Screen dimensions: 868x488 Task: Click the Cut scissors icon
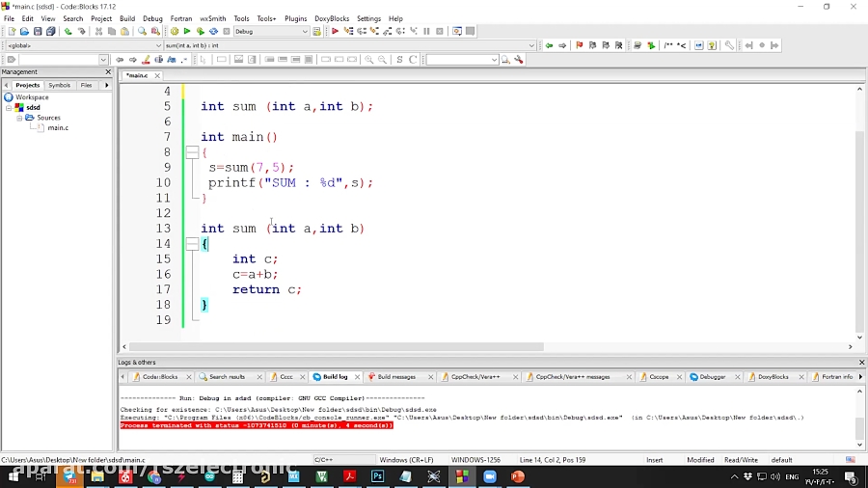tap(98, 31)
